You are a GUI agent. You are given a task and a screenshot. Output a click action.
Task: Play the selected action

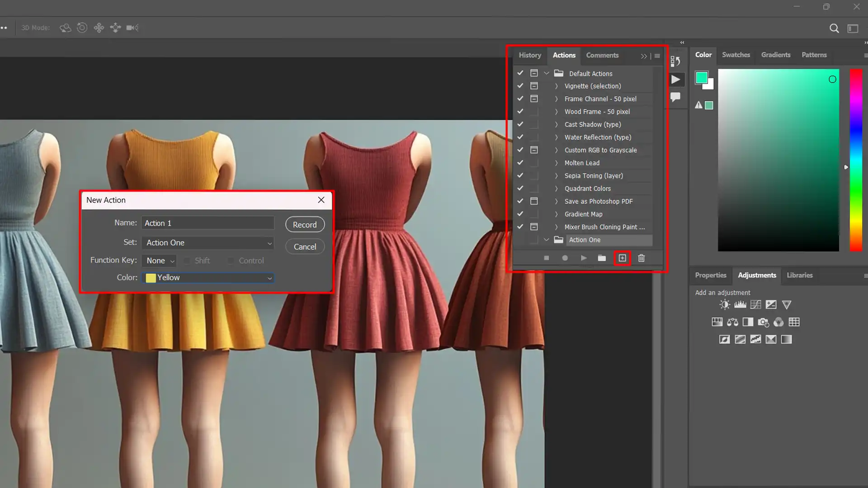pyautogui.click(x=584, y=258)
